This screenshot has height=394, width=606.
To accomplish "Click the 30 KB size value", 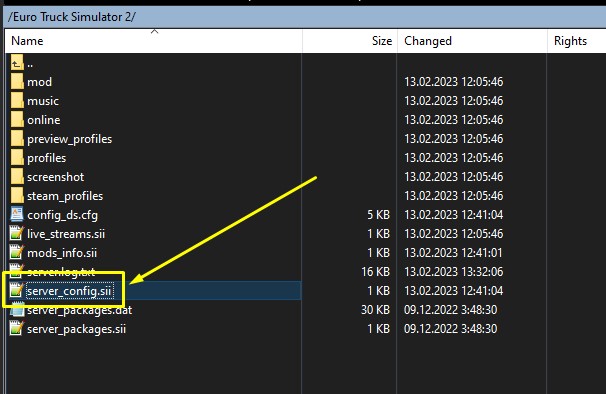I will click(375, 309).
